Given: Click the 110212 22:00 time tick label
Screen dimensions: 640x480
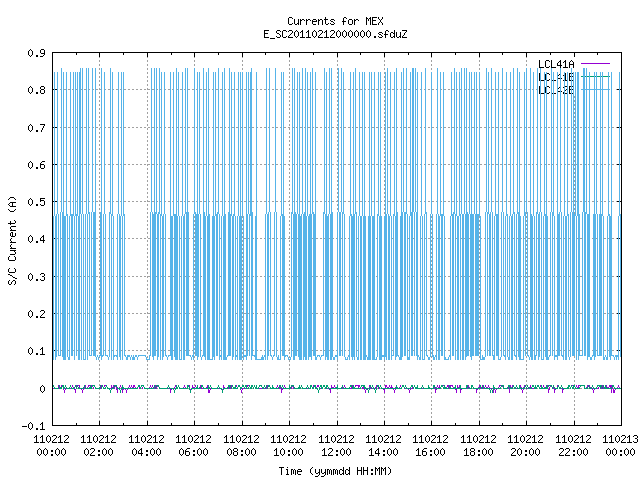Looking at the screenshot, I should [x=573, y=446].
